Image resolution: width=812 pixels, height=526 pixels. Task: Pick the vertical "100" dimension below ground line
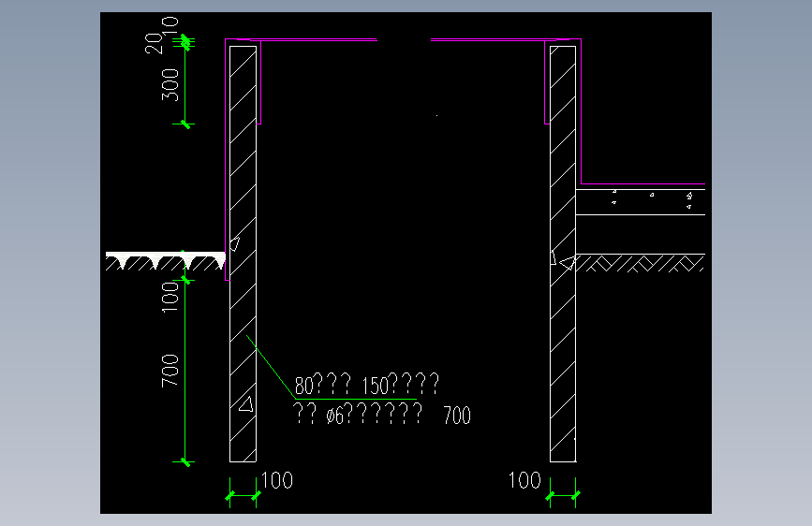click(170, 297)
